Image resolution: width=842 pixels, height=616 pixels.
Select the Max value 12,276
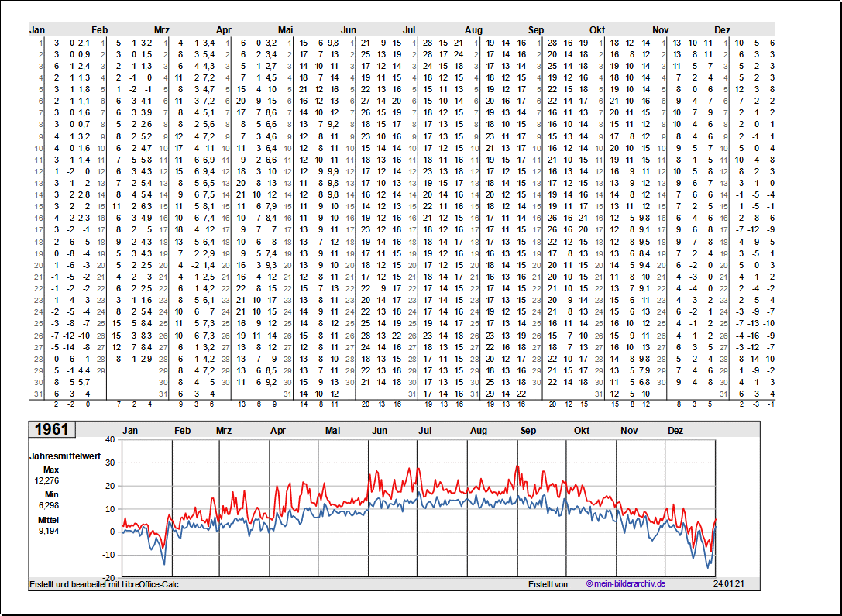(x=46, y=480)
